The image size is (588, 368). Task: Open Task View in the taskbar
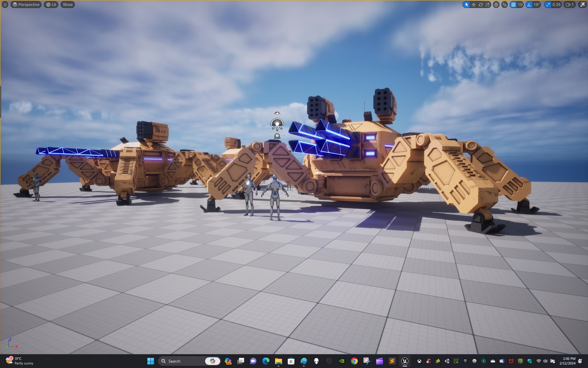[241, 361]
